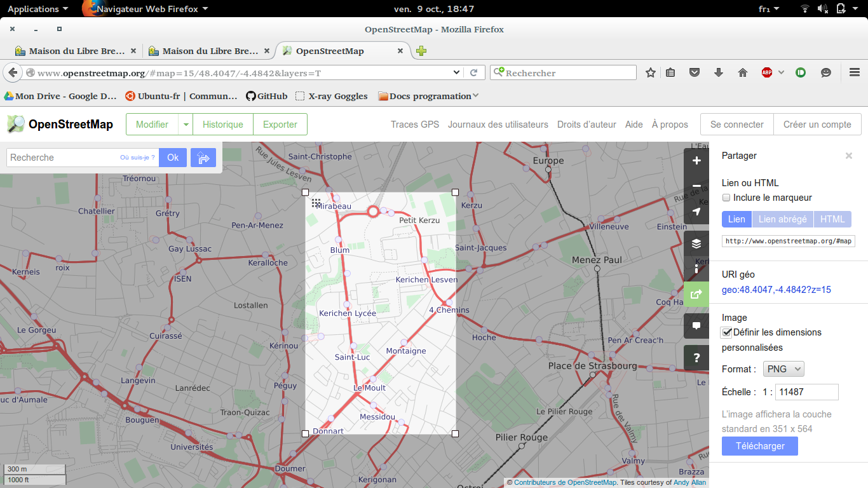The height and width of the screenshot is (488, 868).
Task: Reload the page in Firefox
Action: click(x=473, y=73)
